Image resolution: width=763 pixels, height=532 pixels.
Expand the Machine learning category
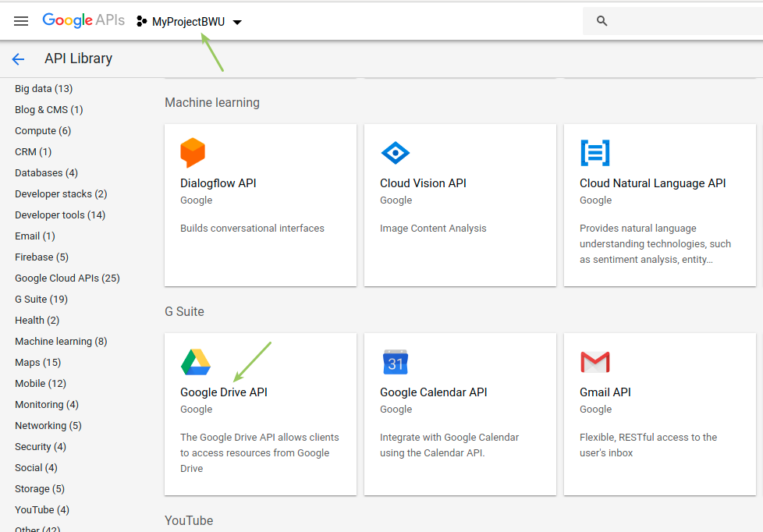pyautogui.click(x=61, y=341)
